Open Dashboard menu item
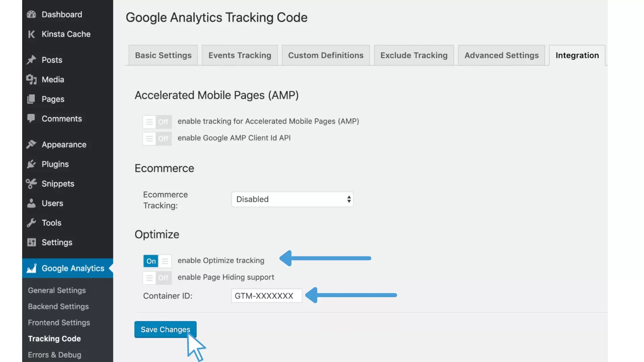 pyautogui.click(x=68, y=14)
